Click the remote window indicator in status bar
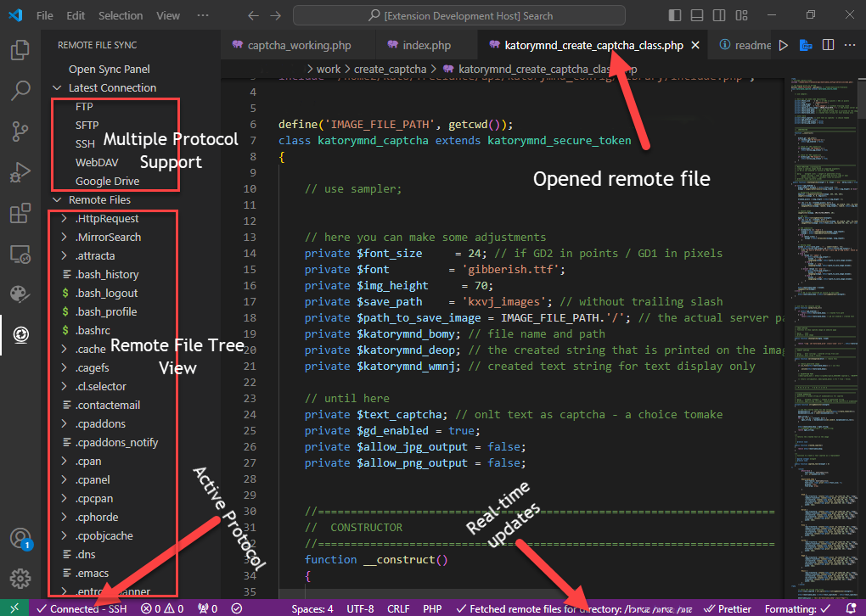The width and height of the screenshot is (866, 616). (x=14, y=608)
